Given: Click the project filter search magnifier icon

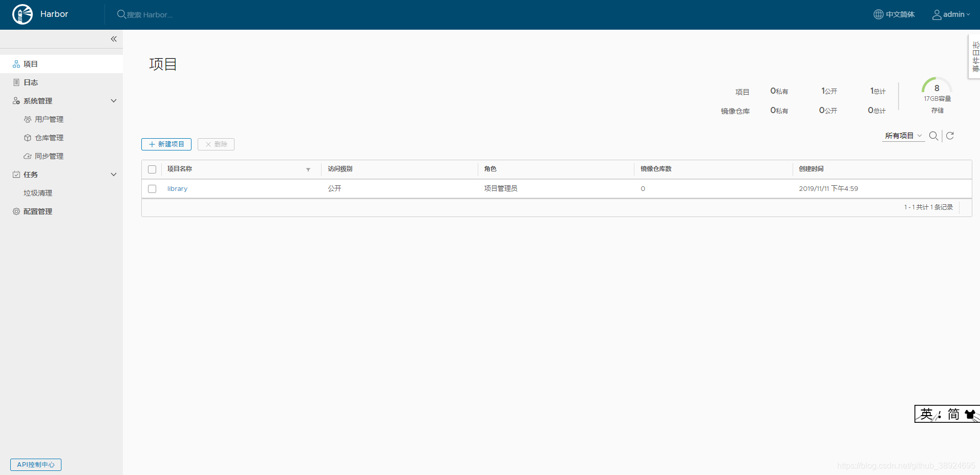Looking at the screenshot, I should 933,136.
